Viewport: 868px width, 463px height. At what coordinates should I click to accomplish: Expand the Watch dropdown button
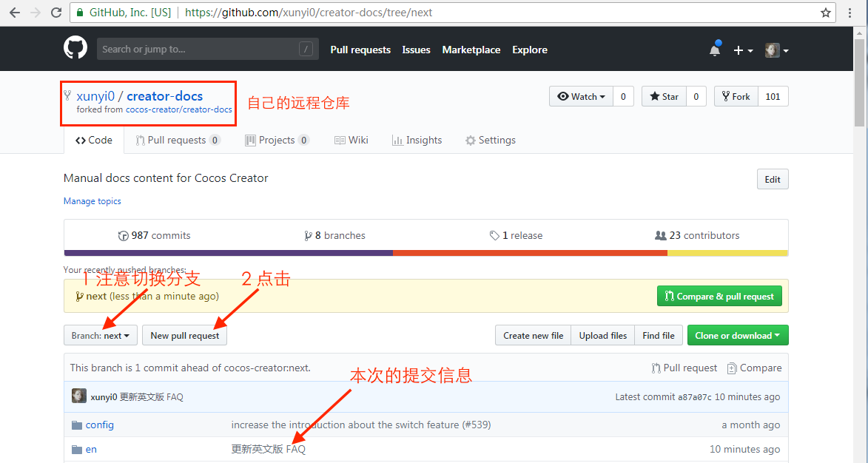click(581, 96)
